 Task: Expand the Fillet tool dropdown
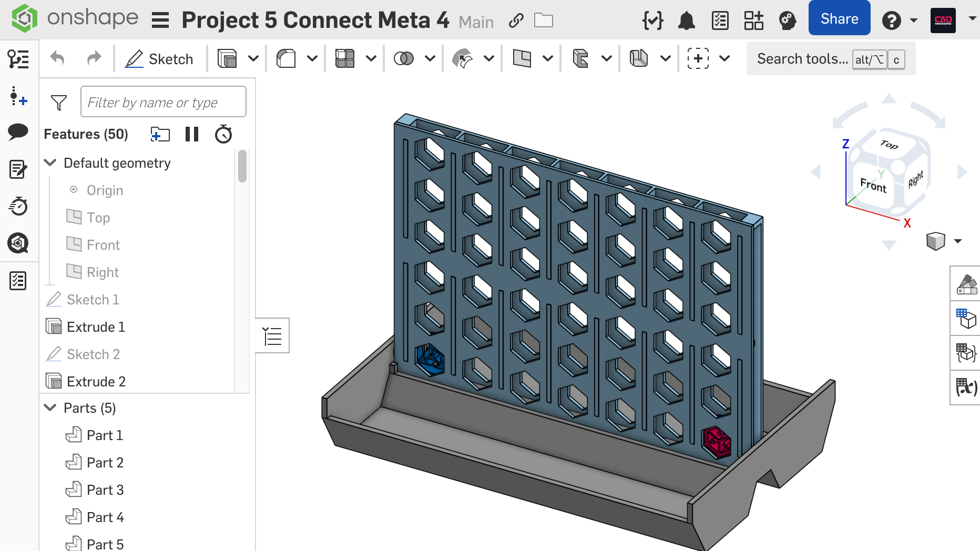coord(312,58)
